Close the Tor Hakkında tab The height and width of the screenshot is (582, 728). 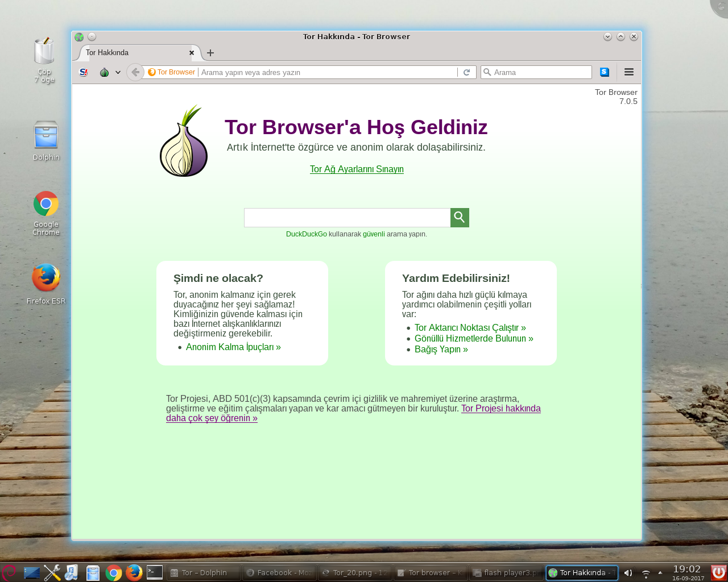(192, 53)
